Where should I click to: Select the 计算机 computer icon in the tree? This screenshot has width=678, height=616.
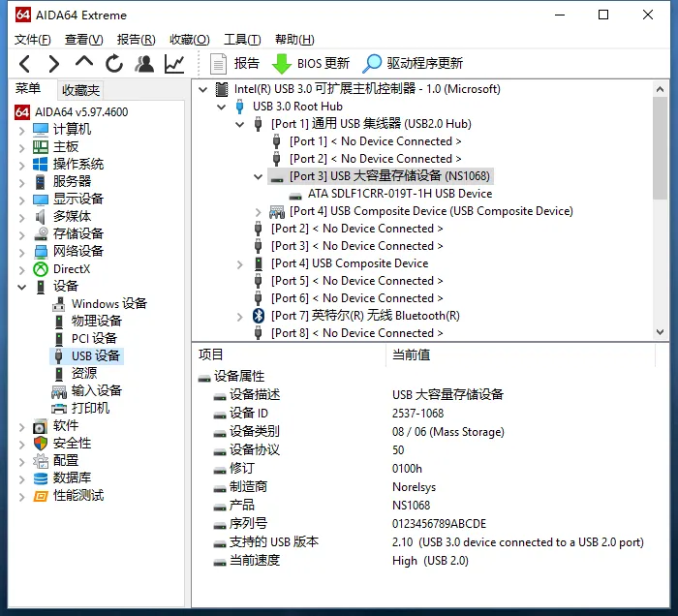(41, 129)
